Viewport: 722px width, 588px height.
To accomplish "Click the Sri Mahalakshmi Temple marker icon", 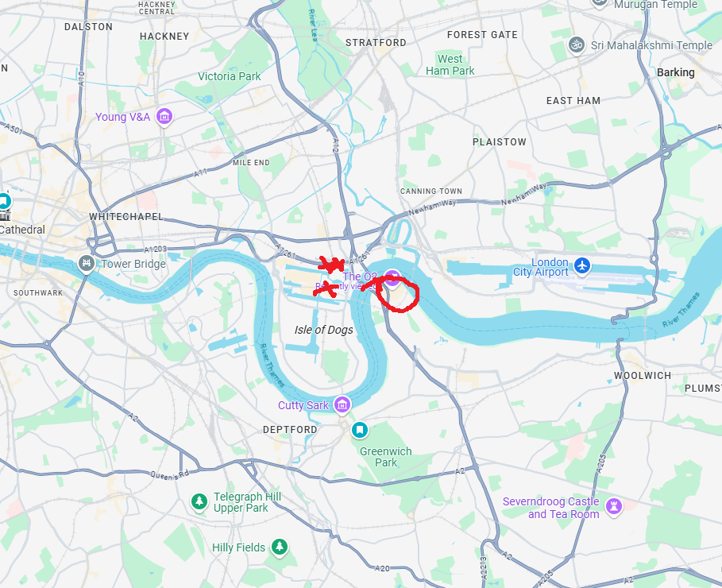I will point(577,45).
